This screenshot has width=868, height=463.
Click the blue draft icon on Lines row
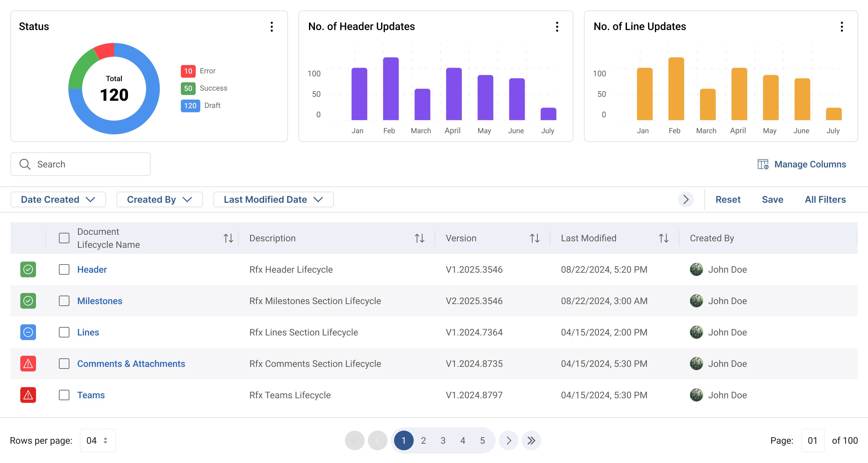[x=28, y=332]
